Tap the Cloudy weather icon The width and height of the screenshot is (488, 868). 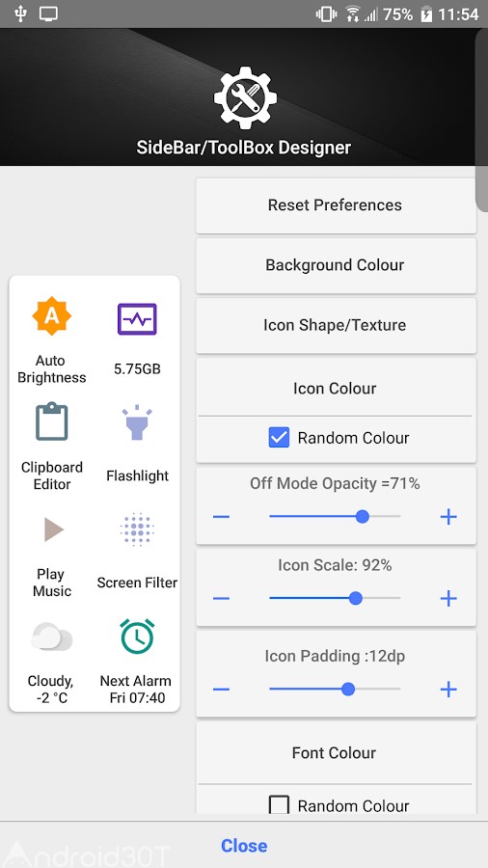pos(51,637)
